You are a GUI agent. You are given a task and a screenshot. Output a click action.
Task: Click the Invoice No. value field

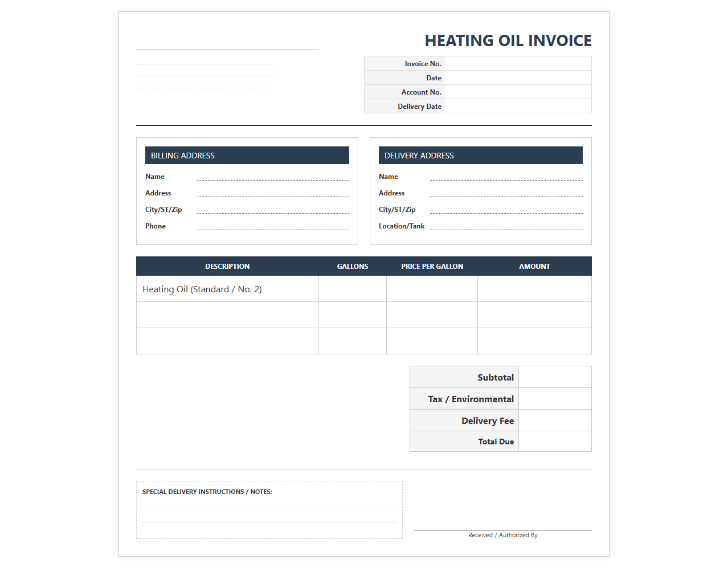[x=518, y=63]
